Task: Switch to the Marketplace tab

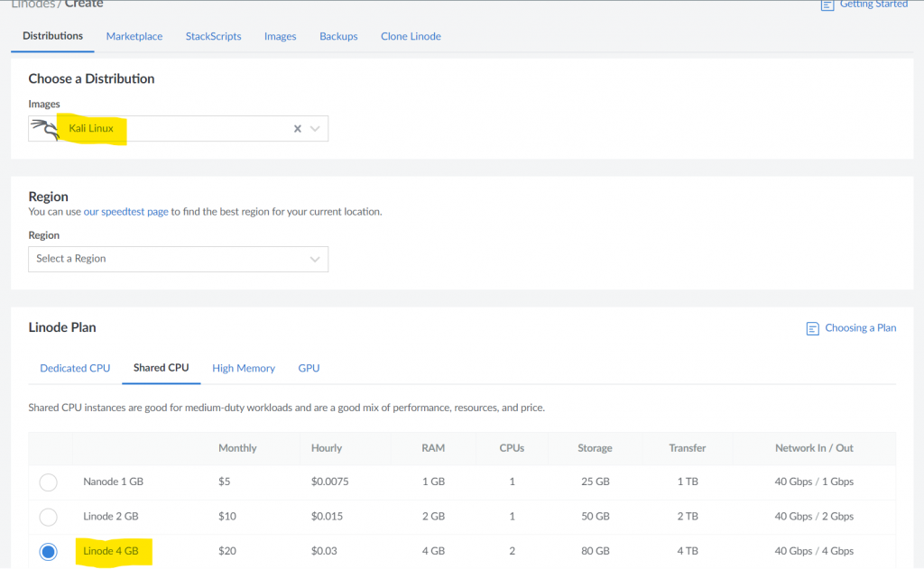Action: click(x=134, y=36)
